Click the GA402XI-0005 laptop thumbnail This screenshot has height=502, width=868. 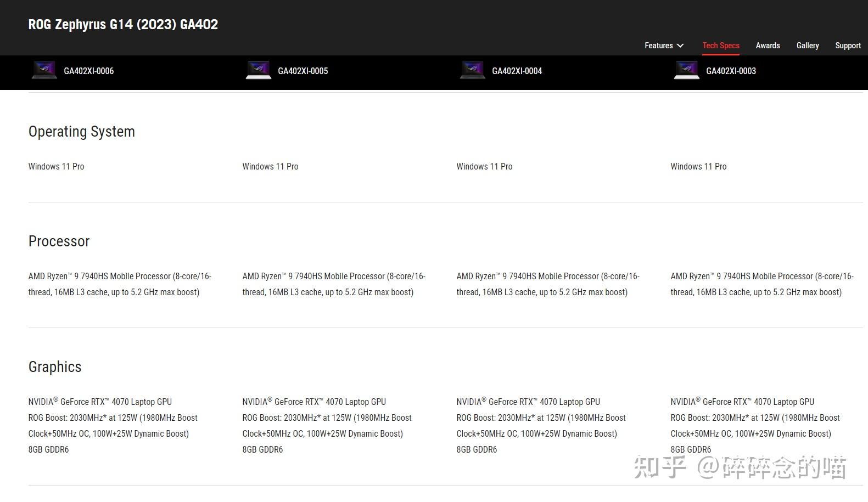pyautogui.click(x=259, y=70)
